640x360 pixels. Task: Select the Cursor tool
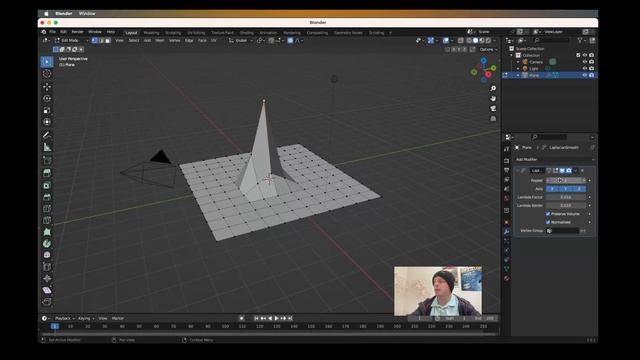[47, 74]
